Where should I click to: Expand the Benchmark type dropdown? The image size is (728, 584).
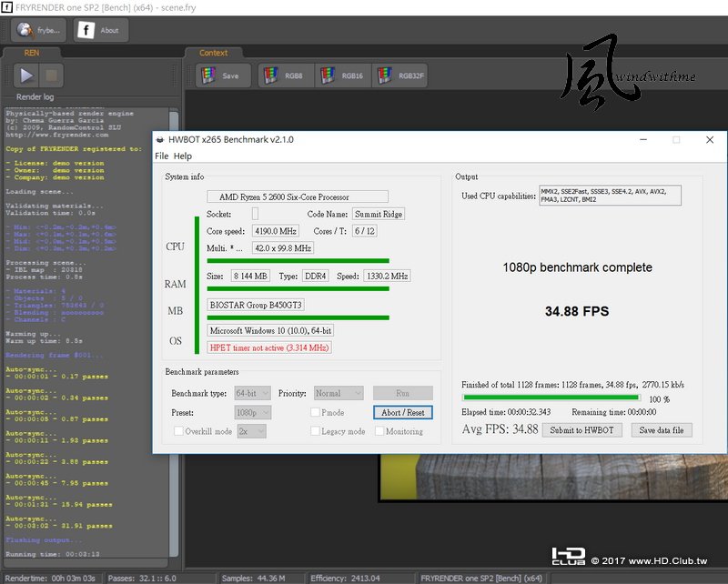click(x=253, y=393)
